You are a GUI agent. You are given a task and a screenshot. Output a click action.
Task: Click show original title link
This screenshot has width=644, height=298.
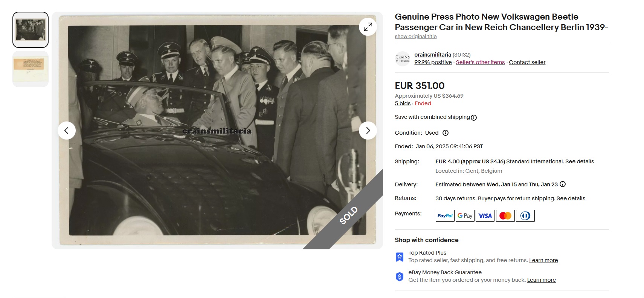point(416,37)
